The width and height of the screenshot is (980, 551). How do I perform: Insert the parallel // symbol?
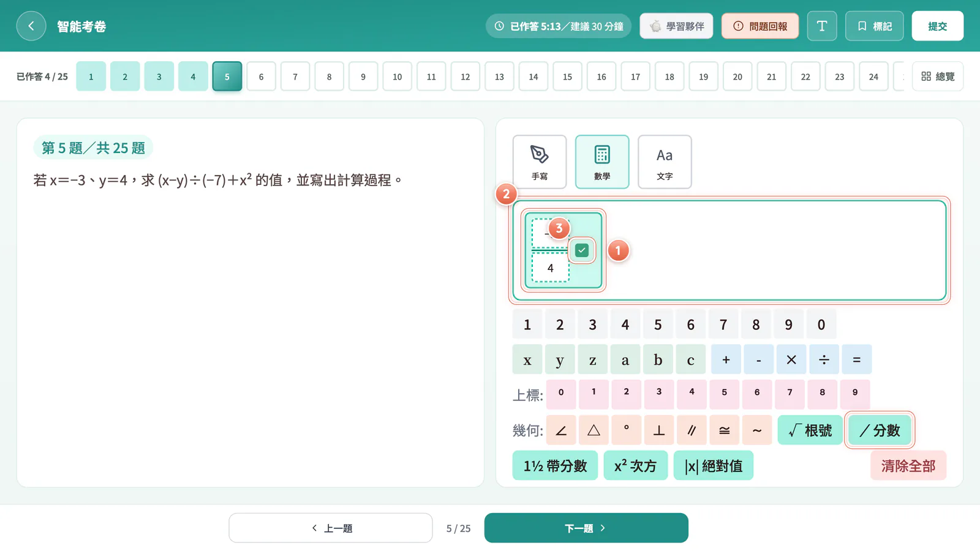(692, 430)
